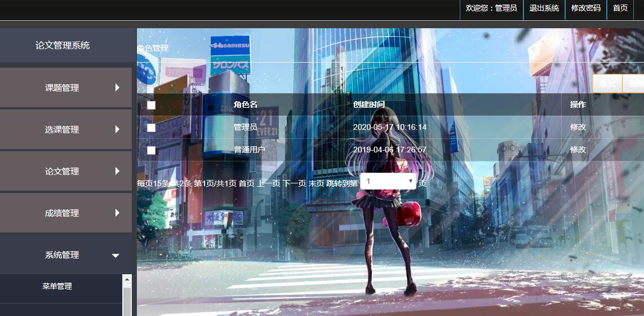This screenshot has width=644, height=316.
Task: Collapse the 系统管理 down arrow
Action: point(116,256)
